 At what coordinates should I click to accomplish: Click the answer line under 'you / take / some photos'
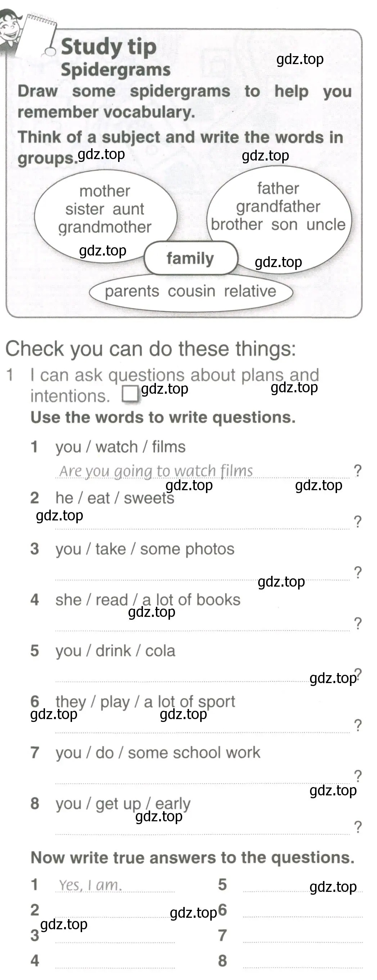pyautogui.click(x=202, y=574)
